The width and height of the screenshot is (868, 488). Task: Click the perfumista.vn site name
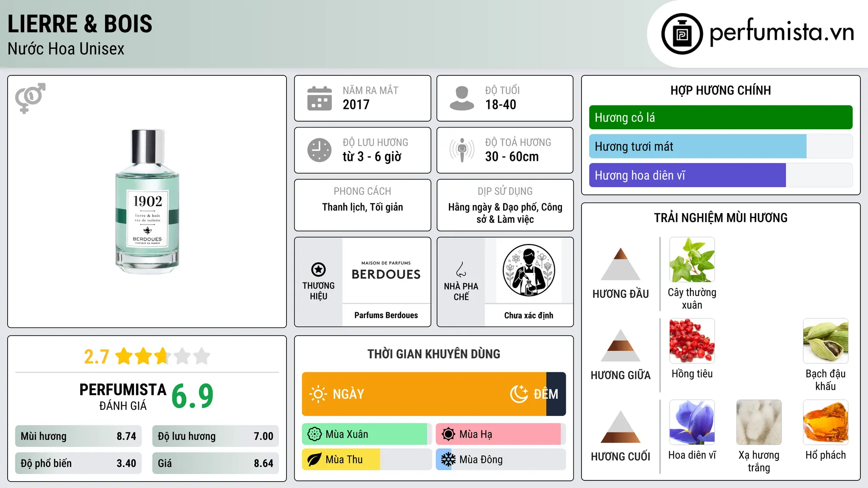coord(782,32)
